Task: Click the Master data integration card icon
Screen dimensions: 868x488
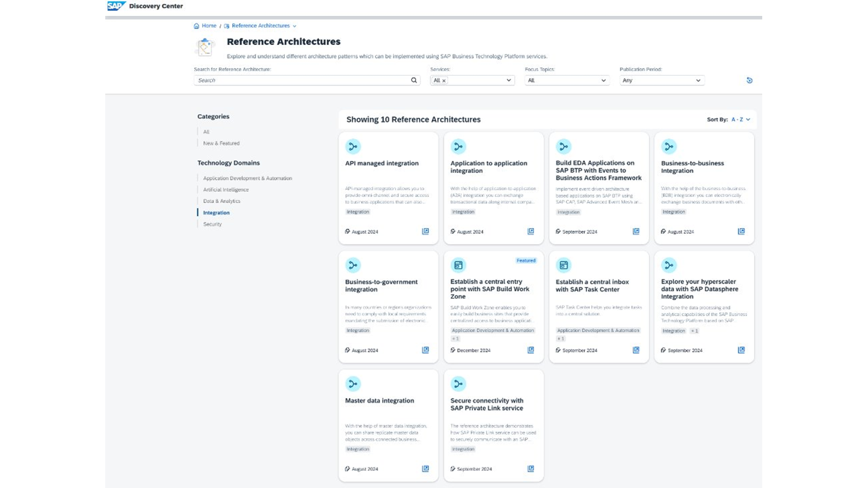Action: click(x=353, y=384)
